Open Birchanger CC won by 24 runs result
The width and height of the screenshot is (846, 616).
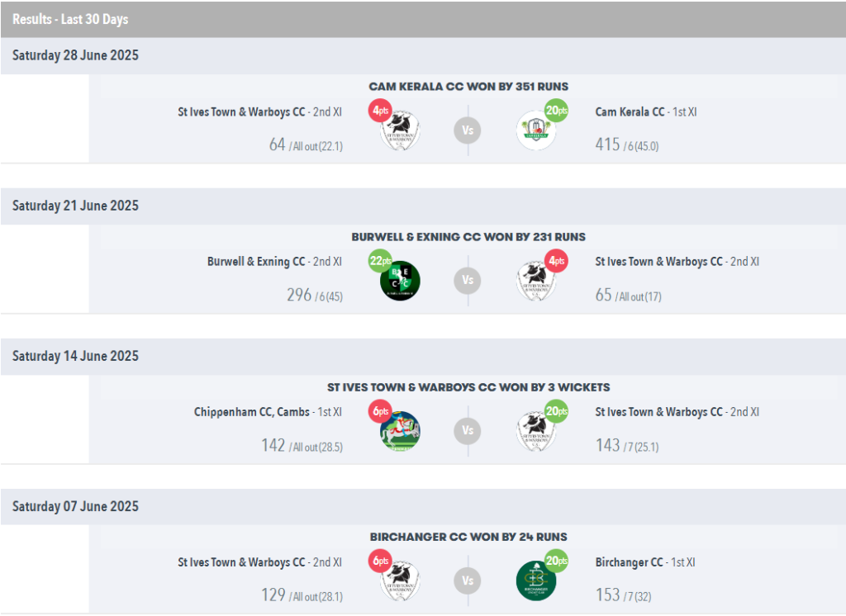click(468, 537)
